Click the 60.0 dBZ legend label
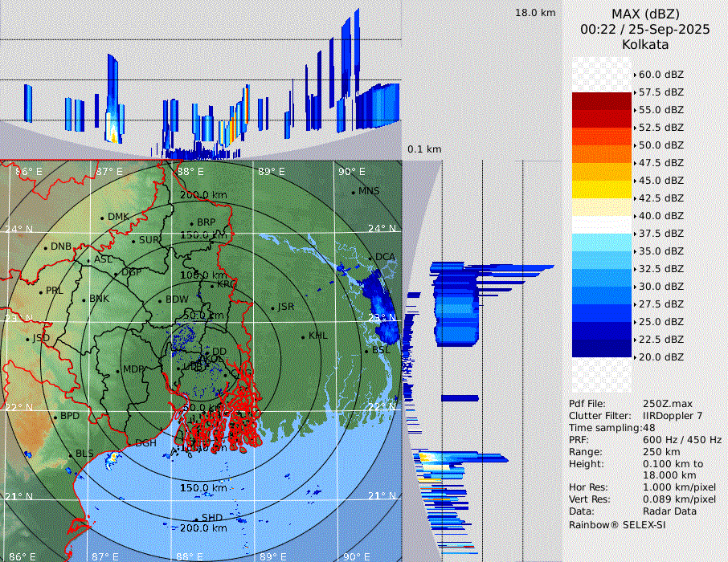 click(x=661, y=75)
